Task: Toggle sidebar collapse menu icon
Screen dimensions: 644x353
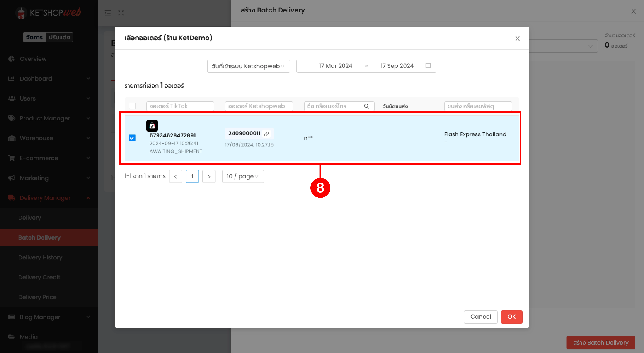Action: click(x=108, y=13)
